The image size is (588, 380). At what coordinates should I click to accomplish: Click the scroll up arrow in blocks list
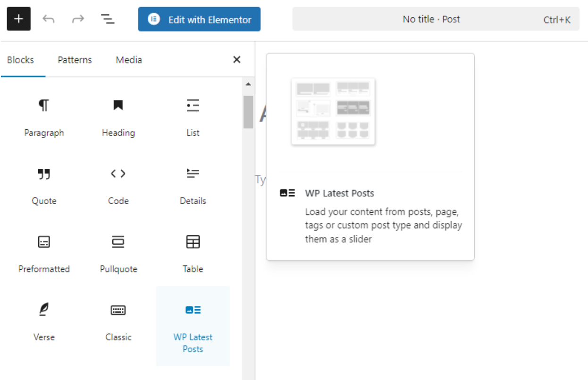pyautogui.click(x=248, y=84)
